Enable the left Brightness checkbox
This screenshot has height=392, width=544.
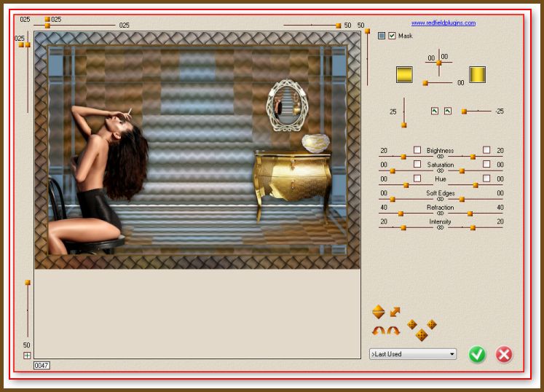417,149
